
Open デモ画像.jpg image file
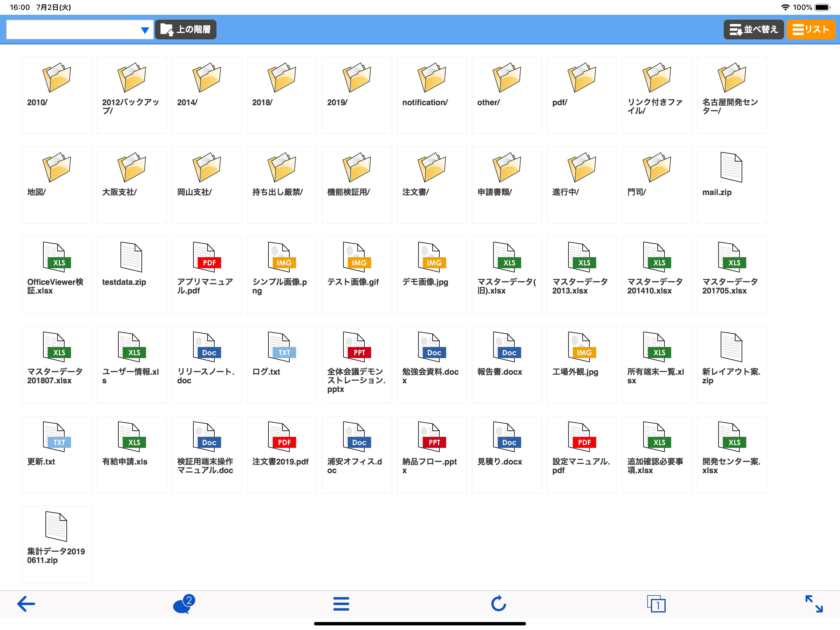click(432, 275)
